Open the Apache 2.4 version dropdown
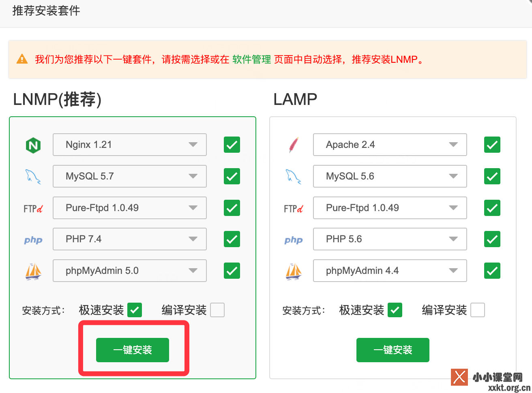Viewport: 532px width, 393px height. (x=390, y=145)
